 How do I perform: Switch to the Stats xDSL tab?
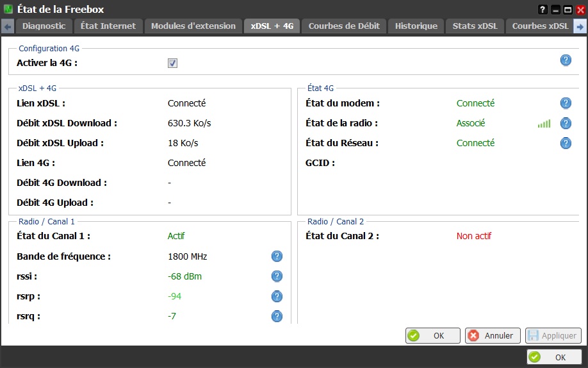point(475,26)
